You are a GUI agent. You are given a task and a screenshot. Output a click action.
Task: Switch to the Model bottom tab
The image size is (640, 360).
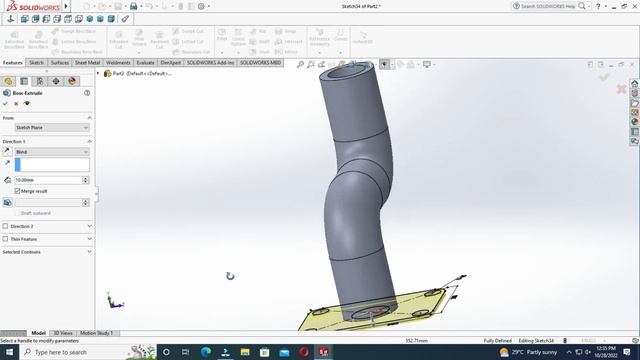pos(38,333)
